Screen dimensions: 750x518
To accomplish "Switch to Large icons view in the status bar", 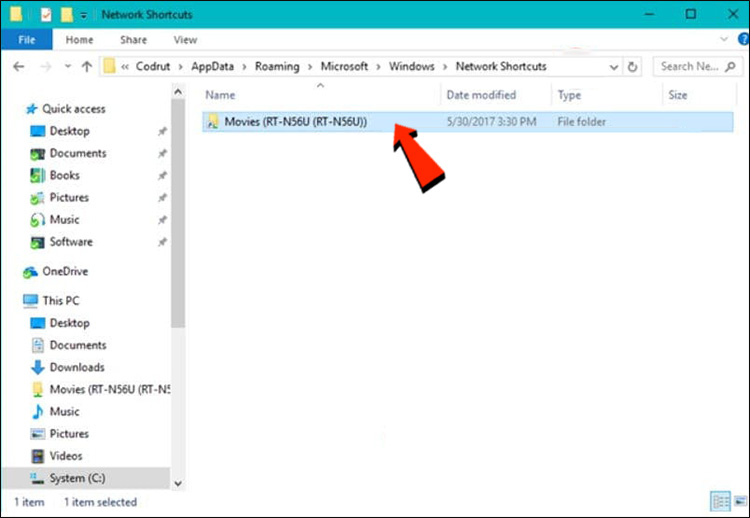I will point(740,501).
